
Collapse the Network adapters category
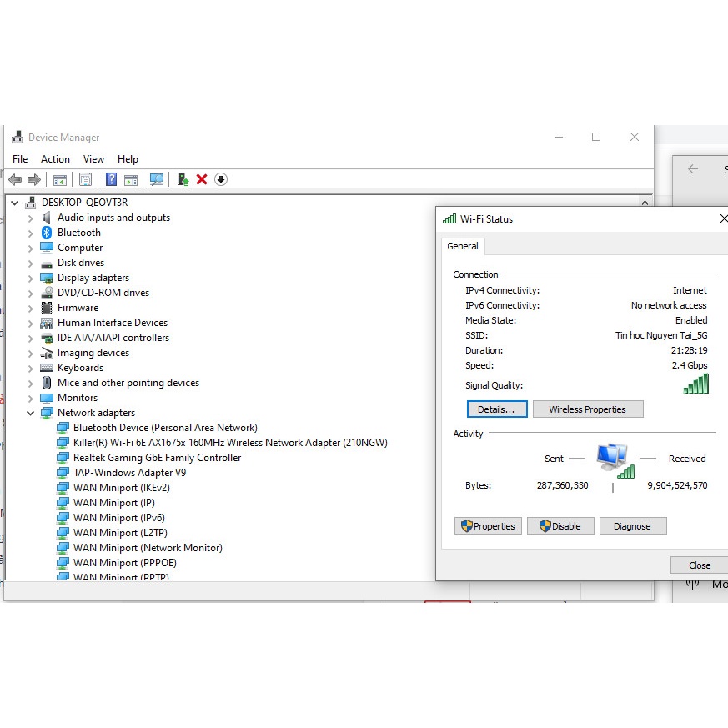tap(31, 413)
